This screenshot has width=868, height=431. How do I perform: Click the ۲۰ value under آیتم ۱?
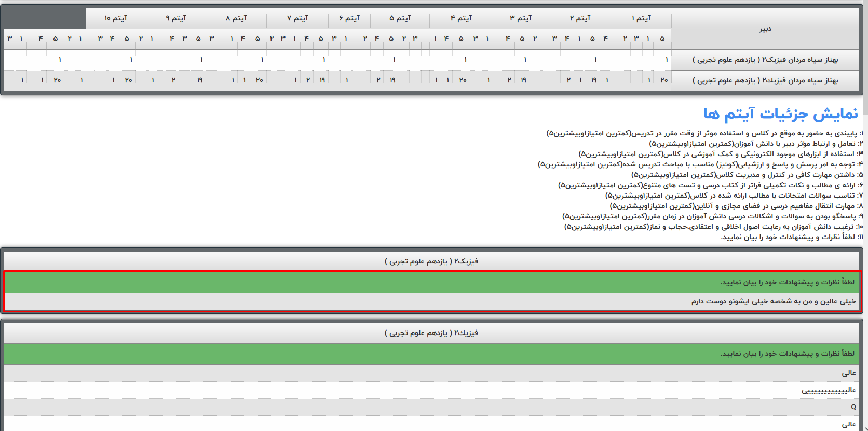coord(664,80)
